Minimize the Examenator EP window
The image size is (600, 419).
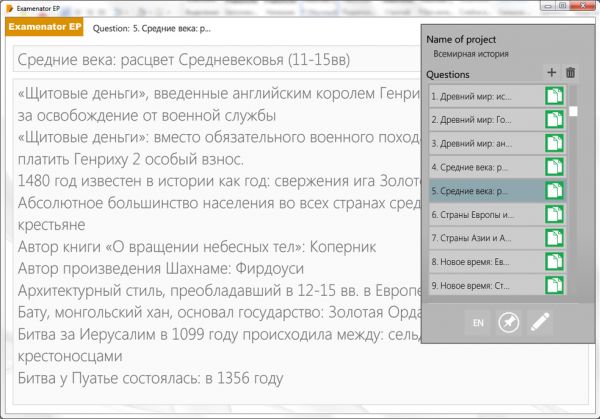548,6
